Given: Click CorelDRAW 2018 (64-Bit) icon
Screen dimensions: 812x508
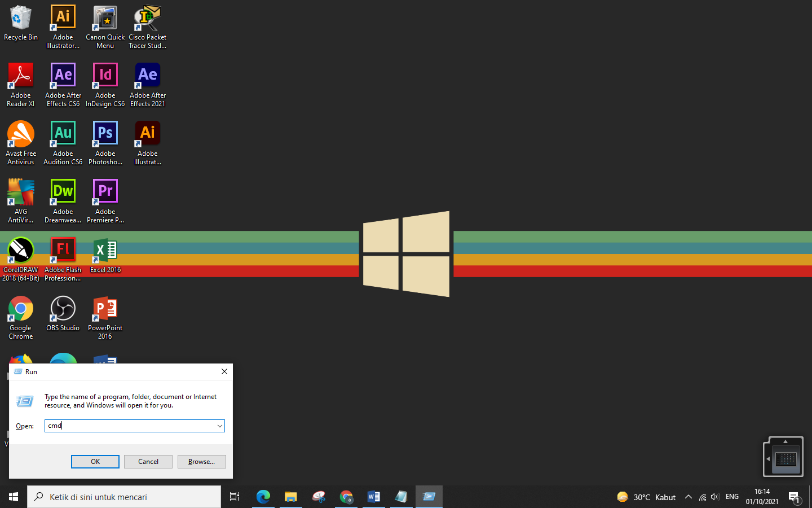Looking at the screenshot, I should 21,260.
